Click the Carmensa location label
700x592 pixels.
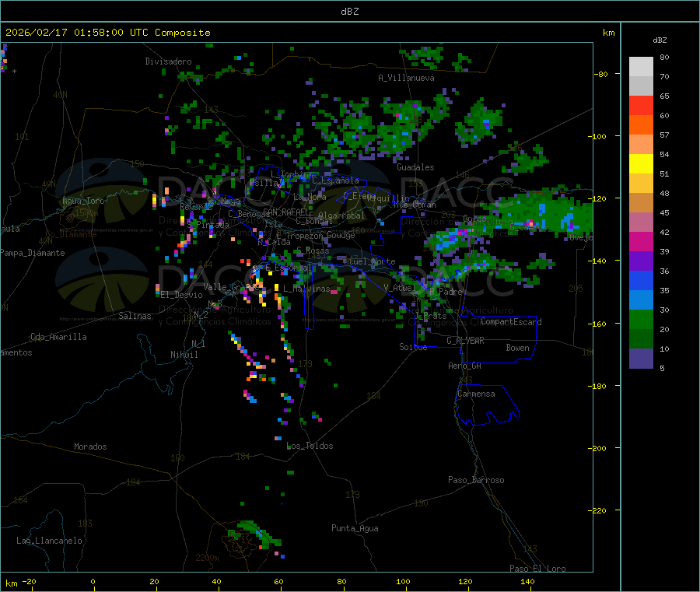tap(476, 394)
